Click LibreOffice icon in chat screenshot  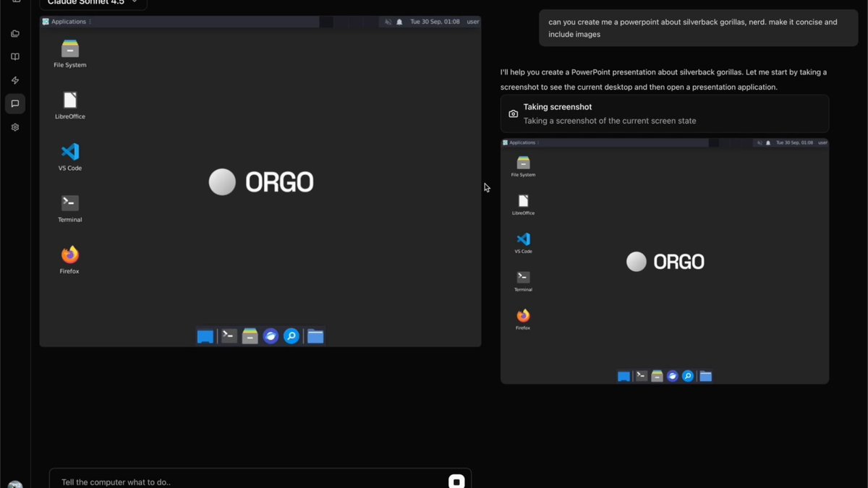pos(523,205)
